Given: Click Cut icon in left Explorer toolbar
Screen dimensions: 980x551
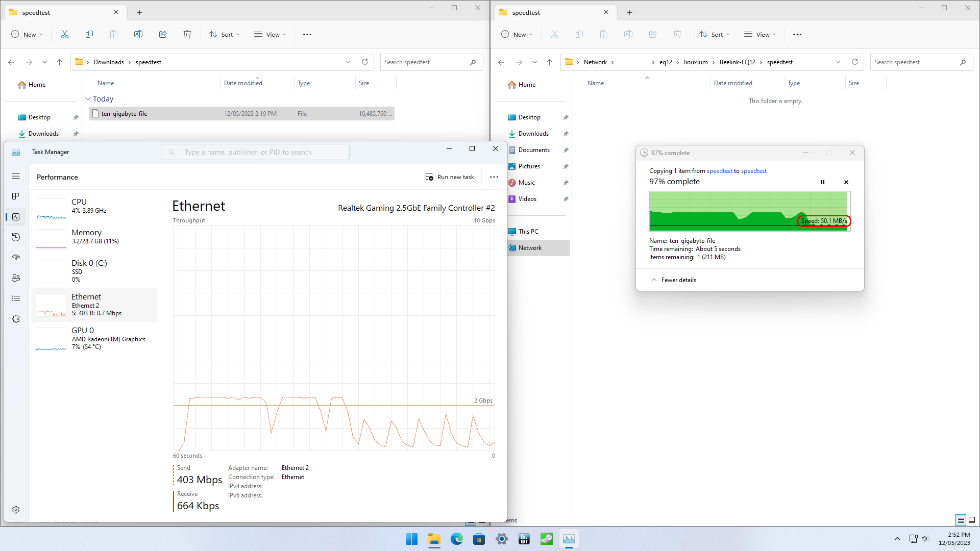Looking at the screenshot, I should pyautogui.click(x=65, y=34).
